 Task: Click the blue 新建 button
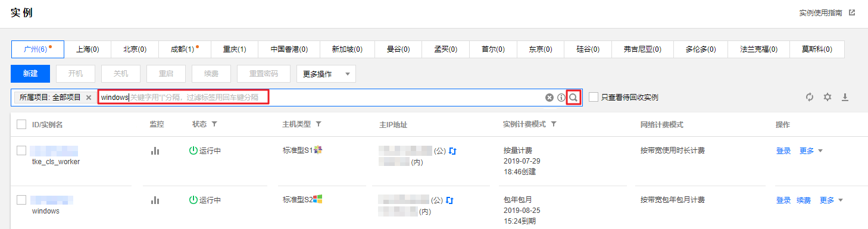pos(30,74)
